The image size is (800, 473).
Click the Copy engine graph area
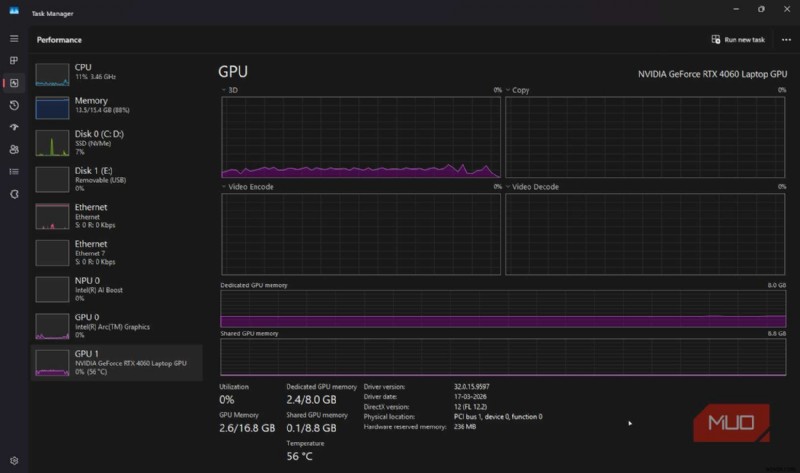click(645, 137)
